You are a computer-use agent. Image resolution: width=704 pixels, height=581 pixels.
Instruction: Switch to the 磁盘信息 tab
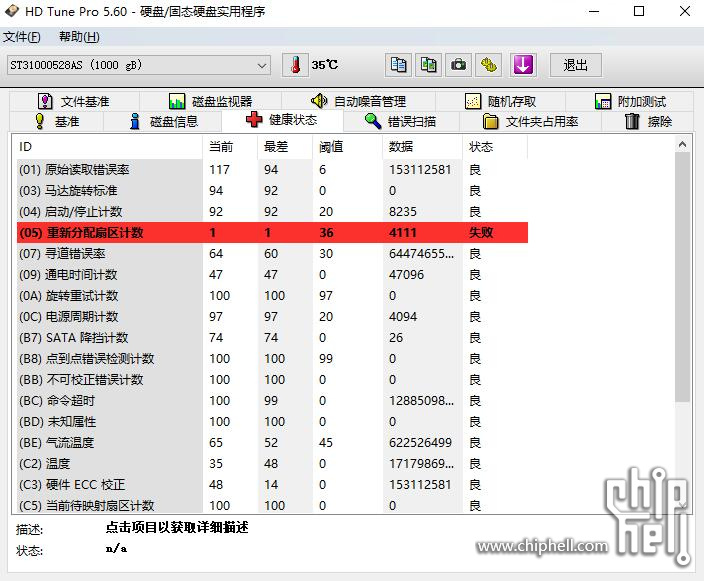point(163,121)
